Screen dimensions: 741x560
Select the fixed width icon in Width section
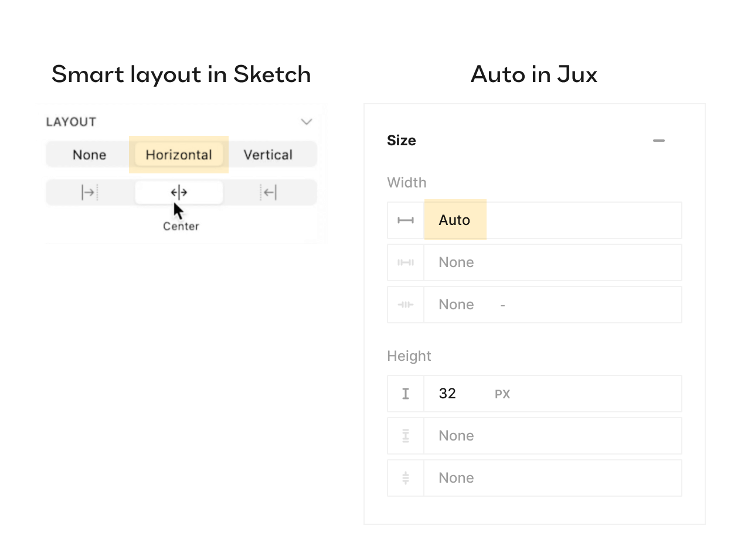point(405,220)
